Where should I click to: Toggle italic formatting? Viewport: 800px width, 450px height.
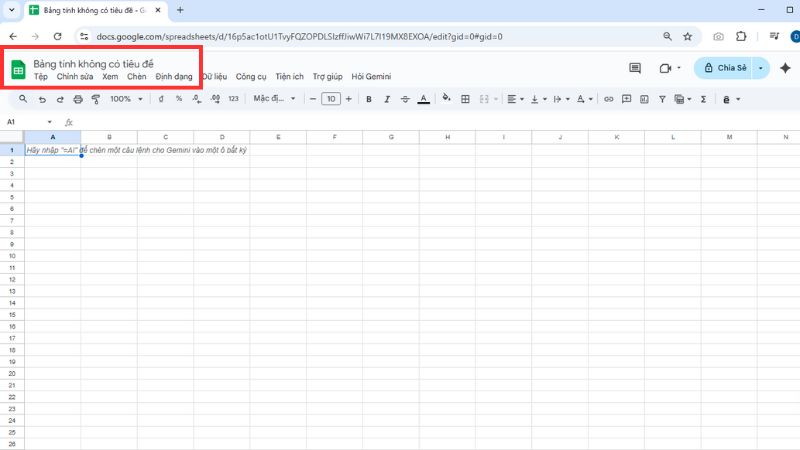point(386,99)
